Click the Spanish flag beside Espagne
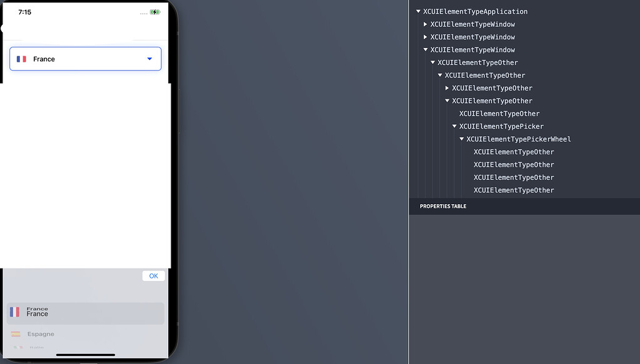 (x=16, y=334)
